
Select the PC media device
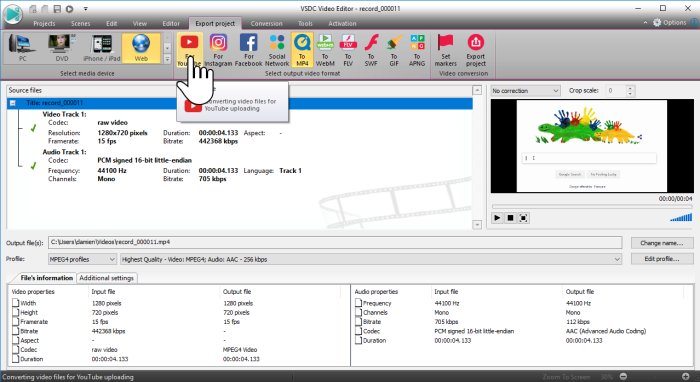22,48
